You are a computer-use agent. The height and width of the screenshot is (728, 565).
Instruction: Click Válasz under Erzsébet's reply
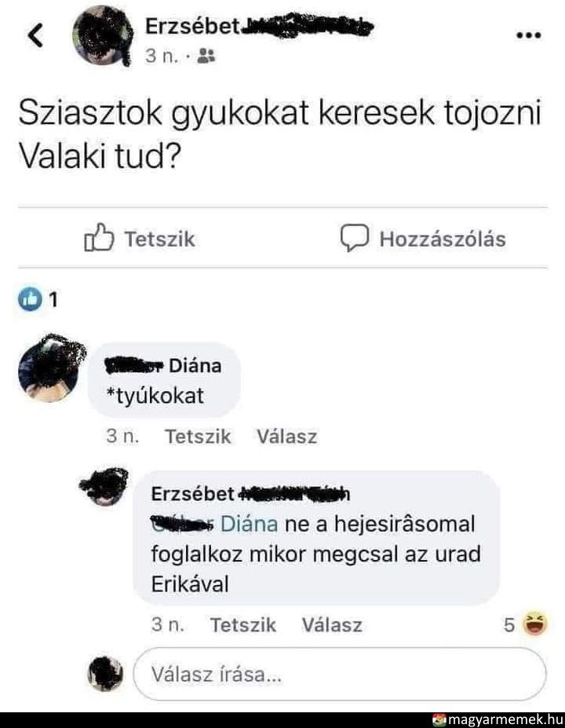click(x=332, y=625)
